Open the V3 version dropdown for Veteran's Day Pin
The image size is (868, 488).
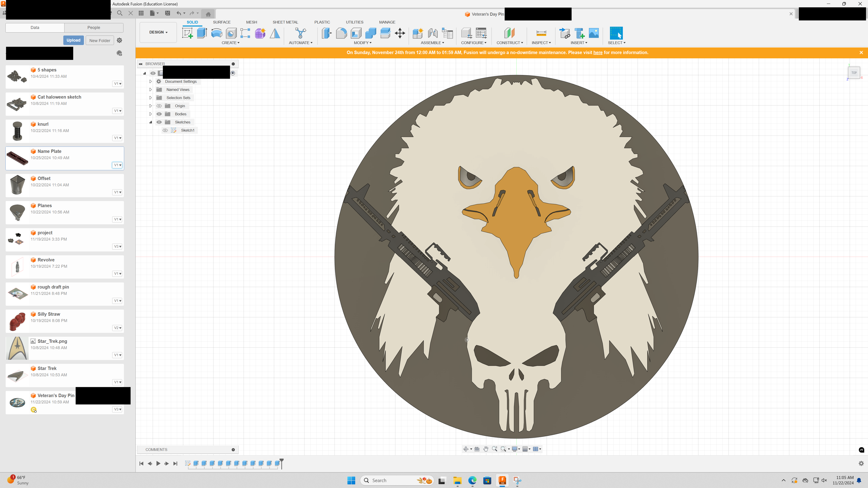(117, 409)
